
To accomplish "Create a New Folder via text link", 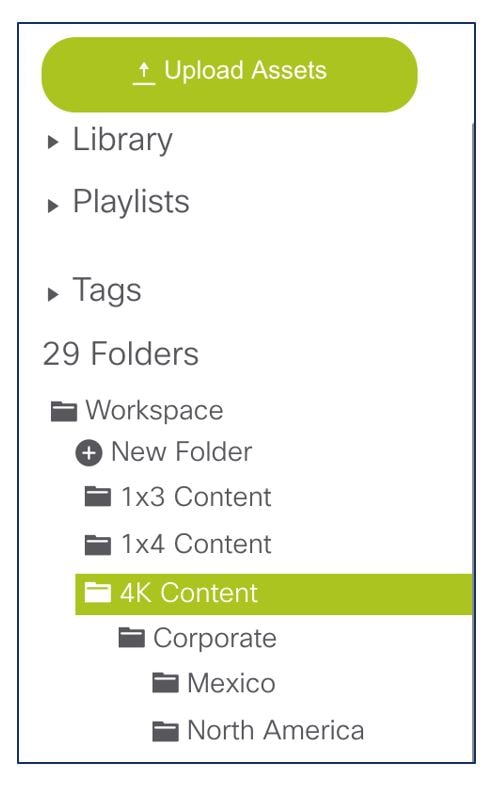I will (x=181, y=451).
